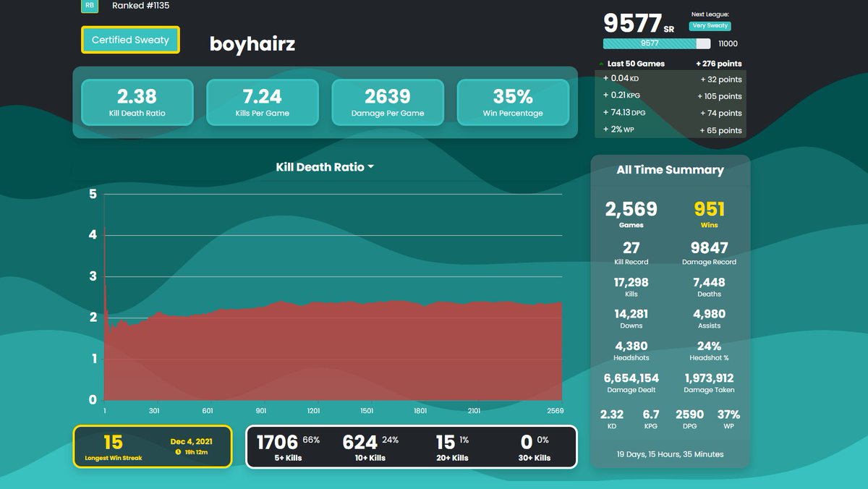Click the 14,281 Downs stat
The image size is (868, 489).
point(631,318)
